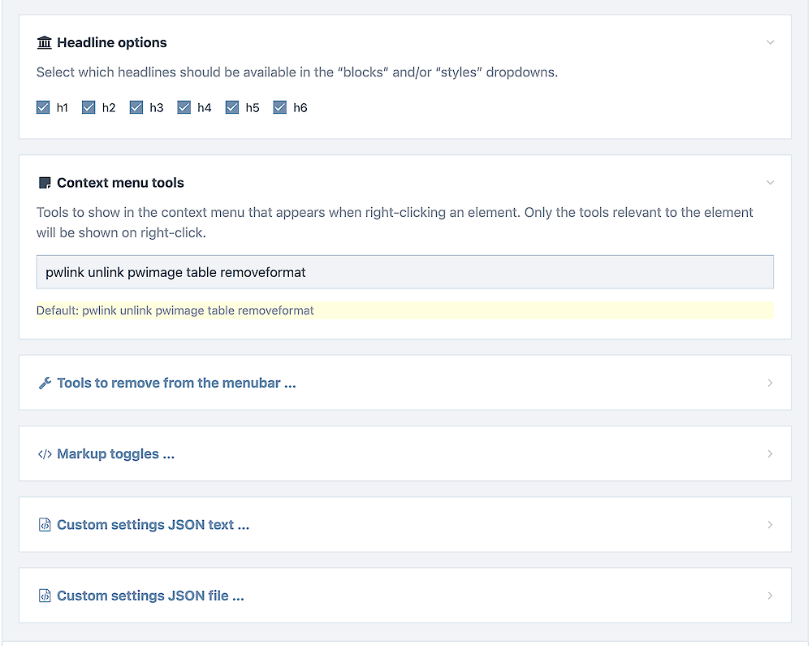Click the headline dropdowns description text

296,72
